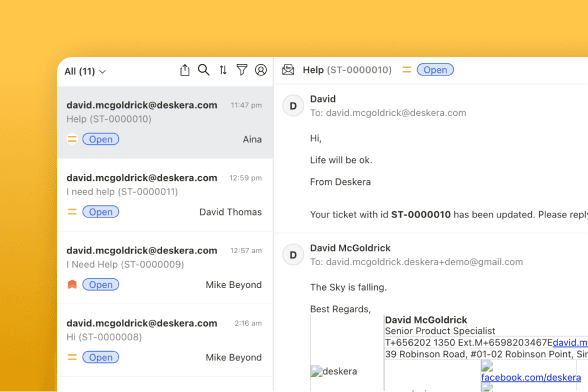Click the bold ST-0000010 ticket id text
Screen dimensions: 588x392
421,215
